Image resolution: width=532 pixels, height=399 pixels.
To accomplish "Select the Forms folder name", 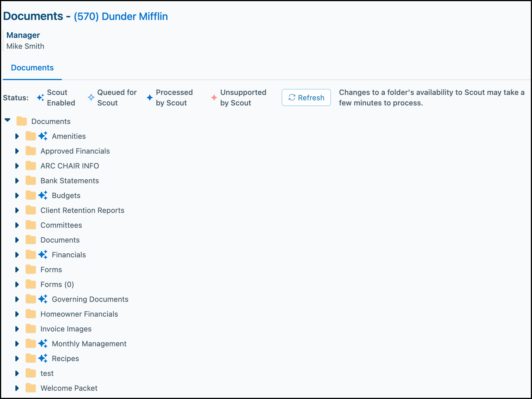I will 51,270.
